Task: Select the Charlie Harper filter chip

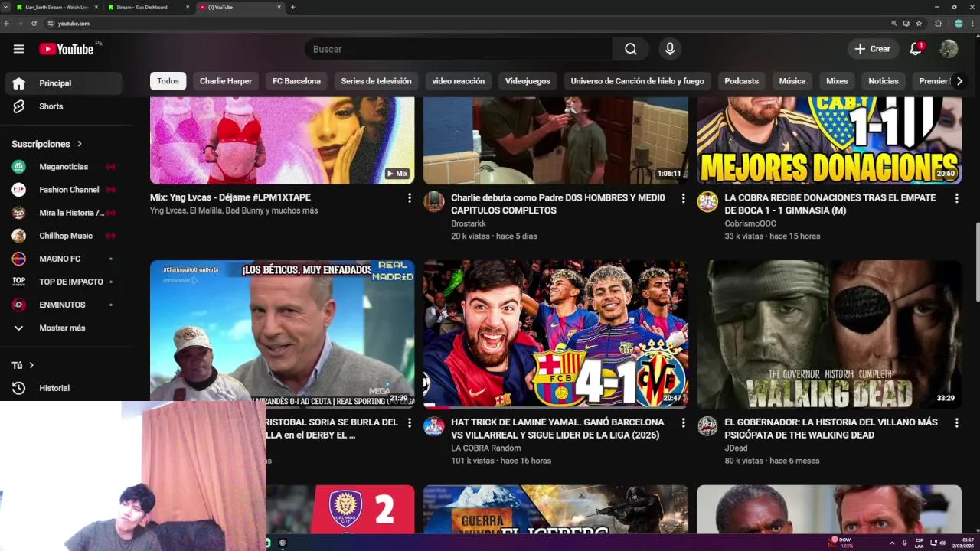Action: click(226, 81)
